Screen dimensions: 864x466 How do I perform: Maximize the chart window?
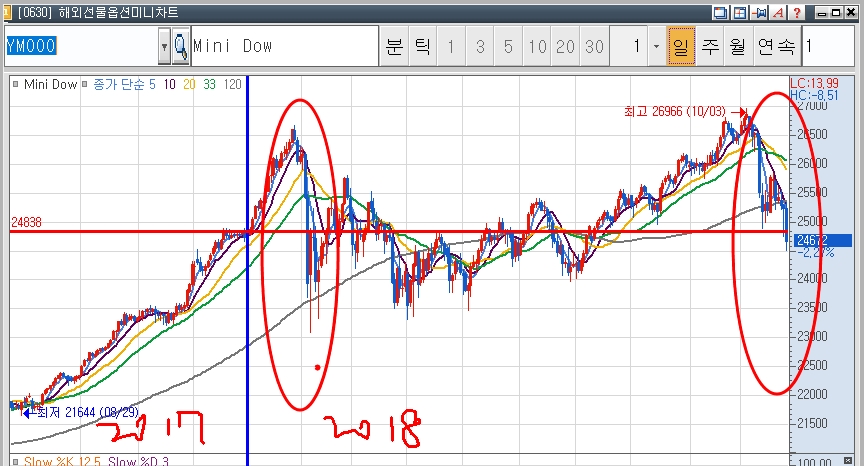(836, 13)
